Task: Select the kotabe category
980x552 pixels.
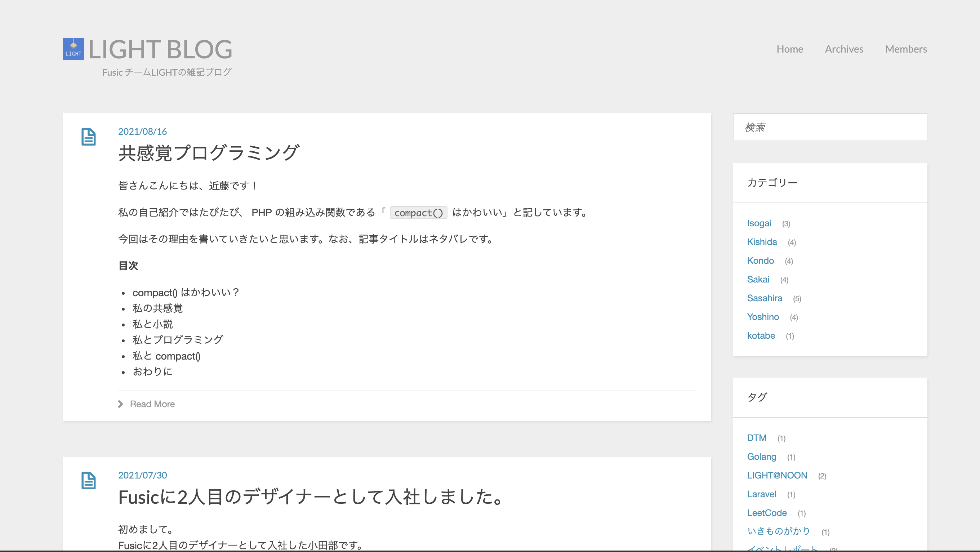Action: [761, 335]
